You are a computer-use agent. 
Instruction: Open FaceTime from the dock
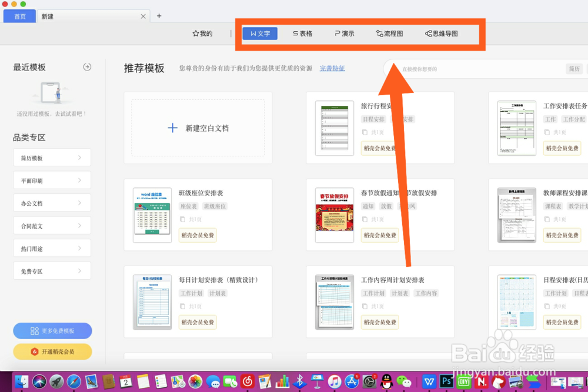pos(230,382)
